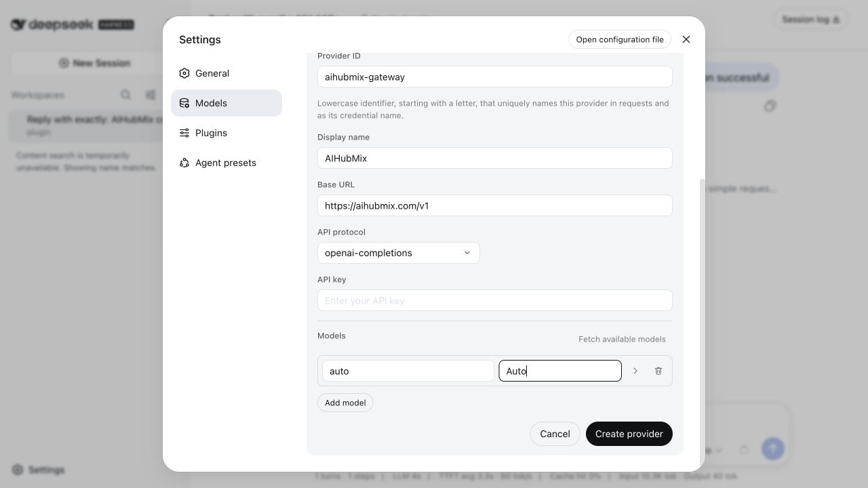Delete the auto model row with trash icon
Viewport: 868px width, 488px height.
658,371
